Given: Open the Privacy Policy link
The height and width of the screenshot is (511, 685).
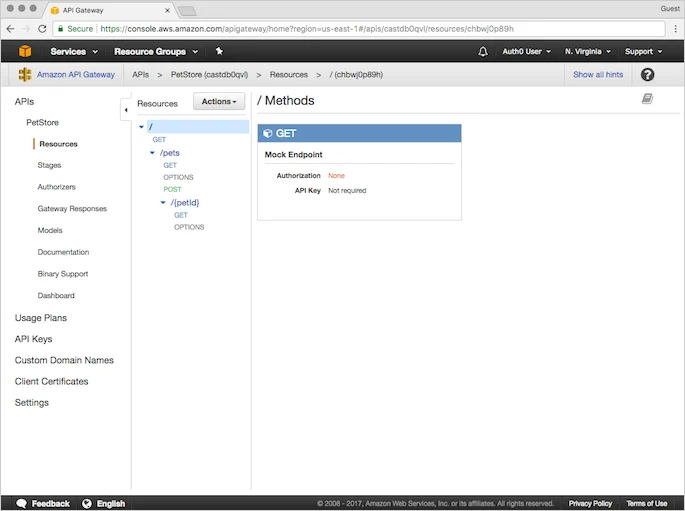Looking at the screenshot, I should pyautogui.click(x=590, y=503).
